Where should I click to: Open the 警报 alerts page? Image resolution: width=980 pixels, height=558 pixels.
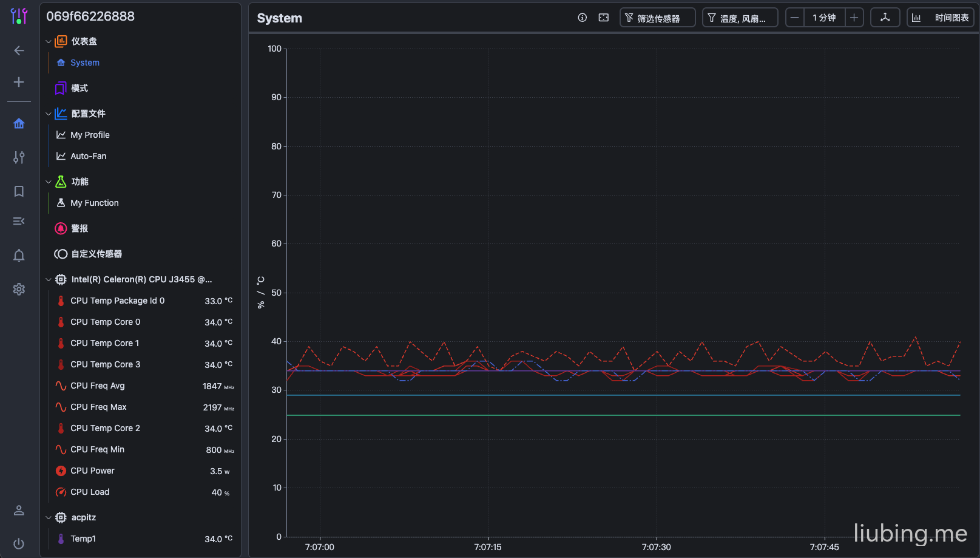click(x=79, y=228)
